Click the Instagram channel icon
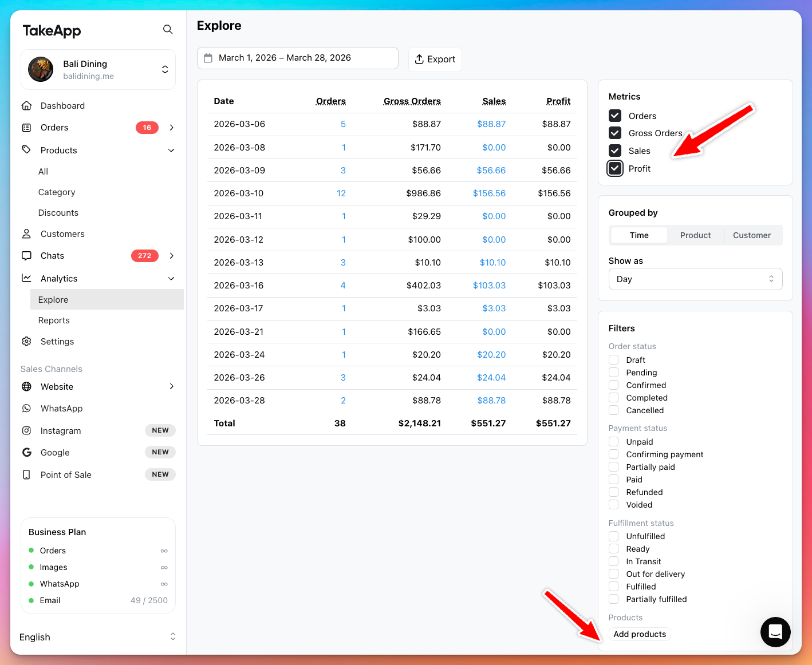 26,431
